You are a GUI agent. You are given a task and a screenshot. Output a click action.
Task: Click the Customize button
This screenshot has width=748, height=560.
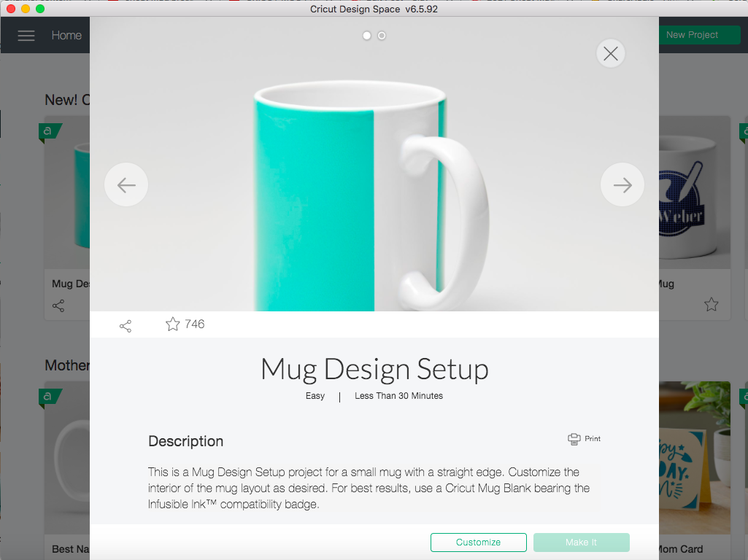point(479,542)
